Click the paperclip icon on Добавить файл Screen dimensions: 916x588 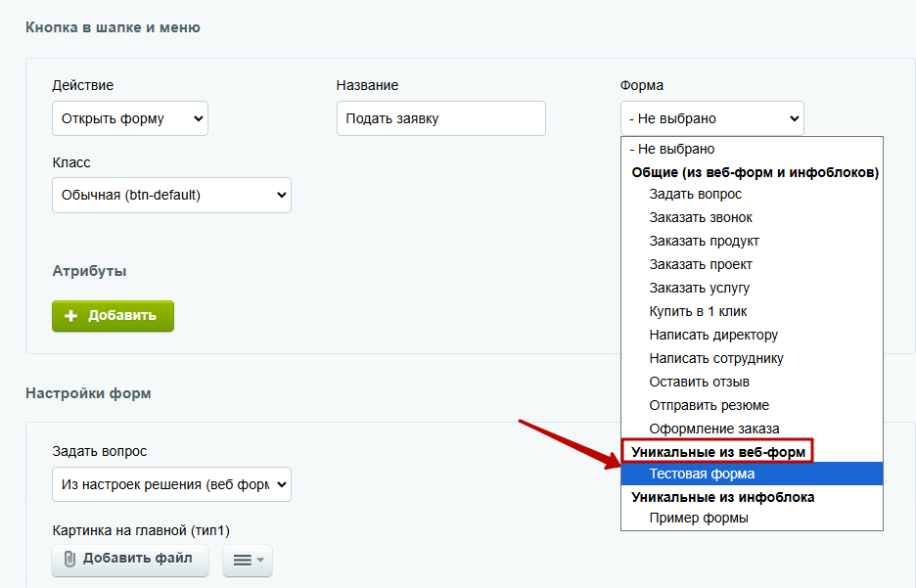(x=69, y=560)
